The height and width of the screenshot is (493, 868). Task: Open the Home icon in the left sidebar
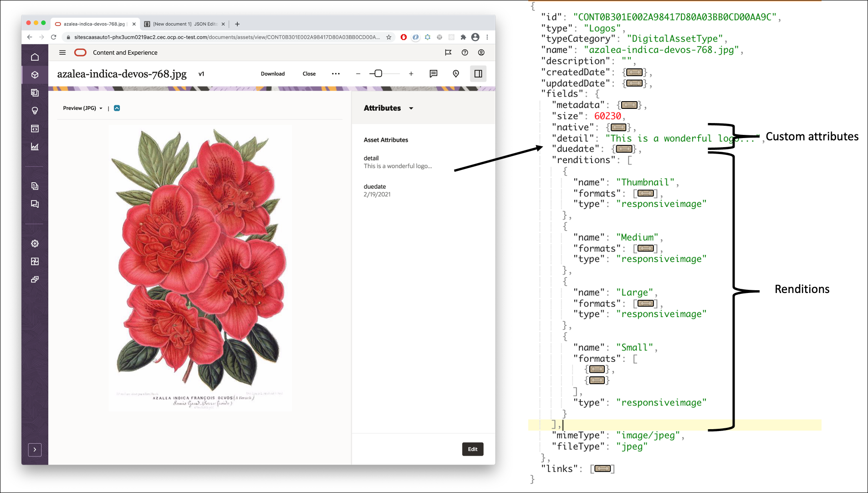(35, 57)
